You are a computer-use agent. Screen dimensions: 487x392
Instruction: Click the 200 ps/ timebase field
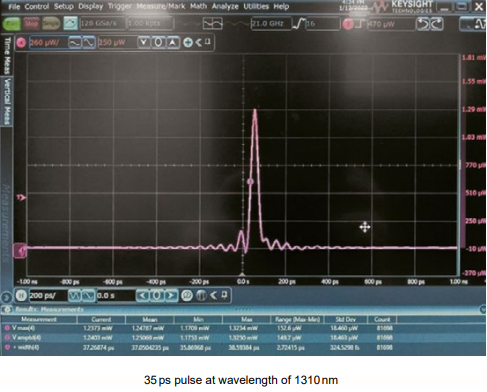48,295
